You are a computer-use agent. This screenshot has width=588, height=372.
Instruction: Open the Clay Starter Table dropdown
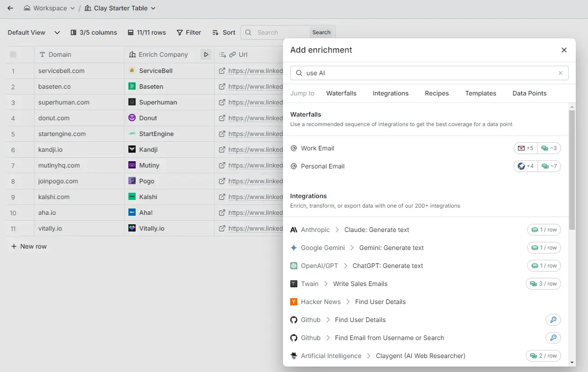[120, 8]
